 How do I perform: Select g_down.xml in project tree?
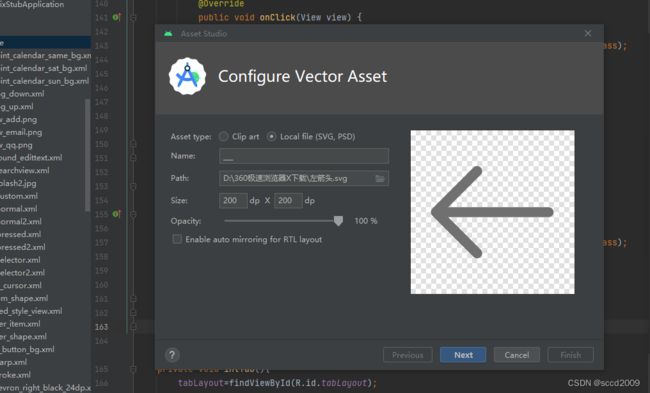click(22, 94)
